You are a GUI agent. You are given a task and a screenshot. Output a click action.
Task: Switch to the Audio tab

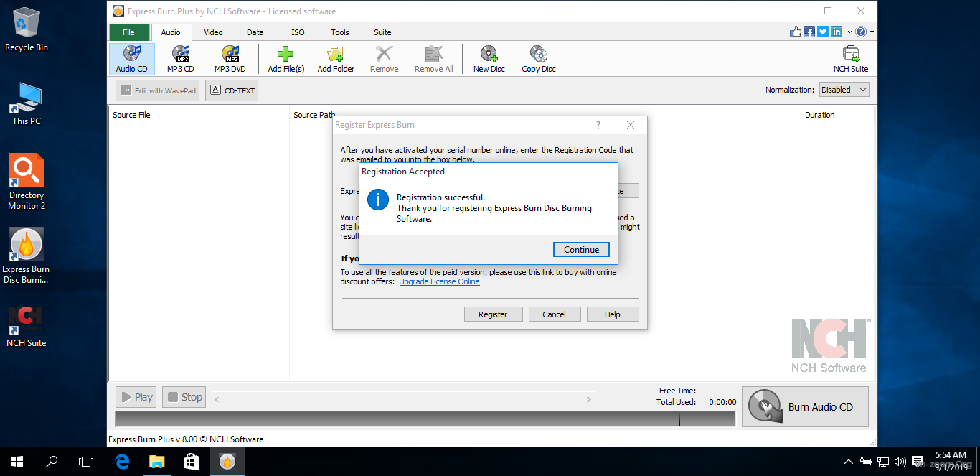[171, 32]
